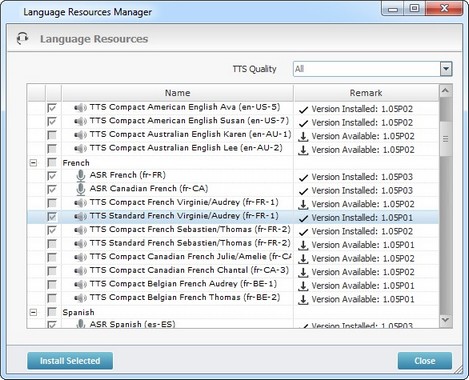Screen dimensions: 469x380
Task: Click the headset icon next to Language Resources
Action: [x=22, y=38]
